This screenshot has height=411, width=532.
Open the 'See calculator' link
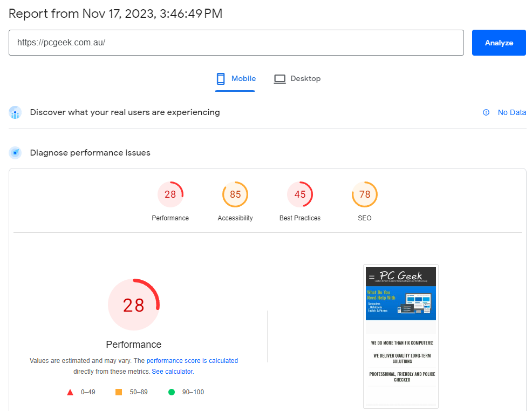point(172,372)
